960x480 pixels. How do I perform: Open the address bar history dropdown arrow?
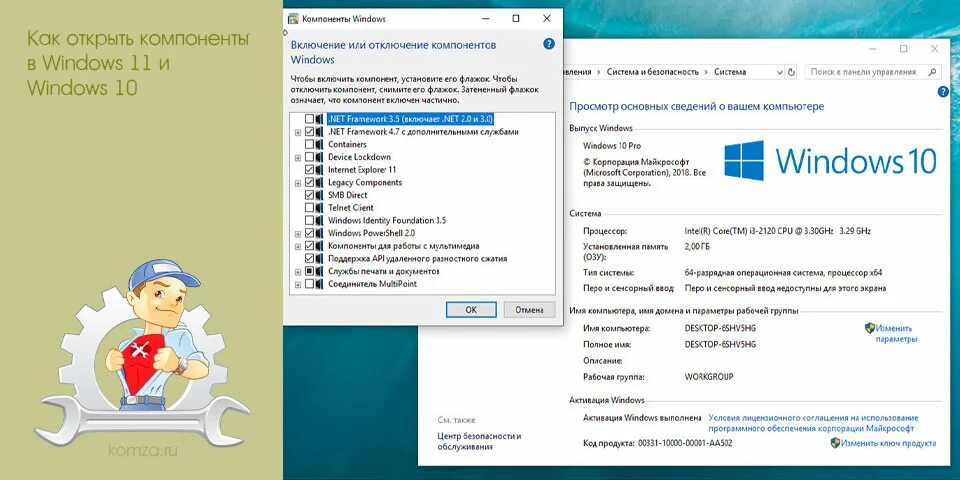(x=779, y=72)
